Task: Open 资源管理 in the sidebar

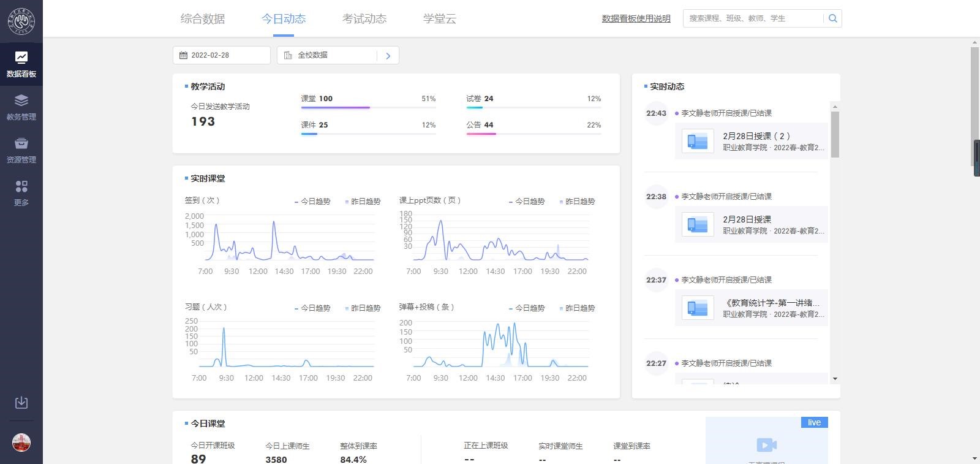Action: pyautogui.click(x=21, y=150)
